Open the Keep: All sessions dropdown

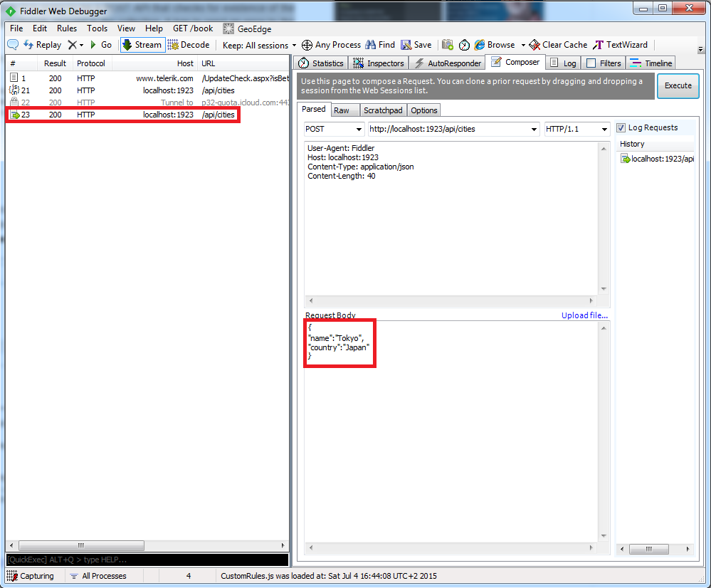259,45
